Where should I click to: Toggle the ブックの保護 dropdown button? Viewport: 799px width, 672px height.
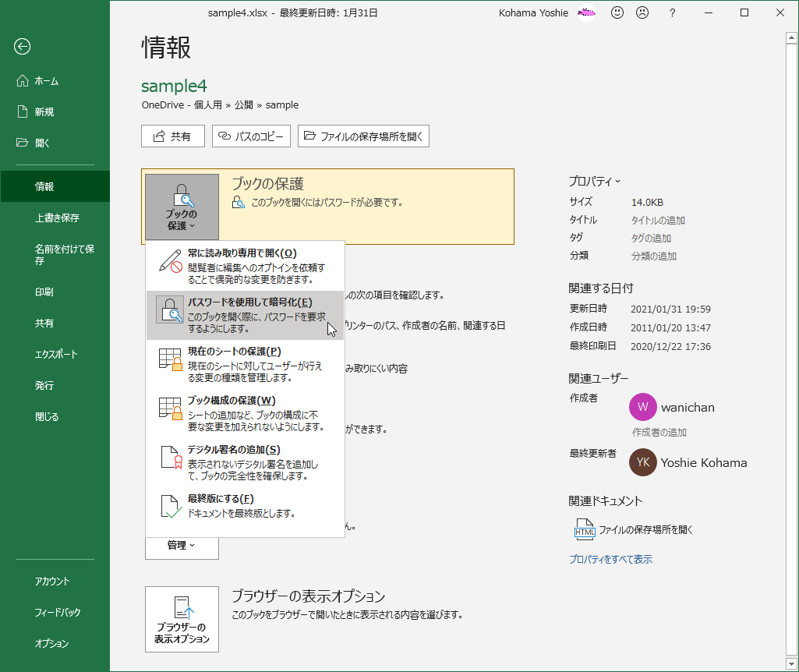coord(182,207)
